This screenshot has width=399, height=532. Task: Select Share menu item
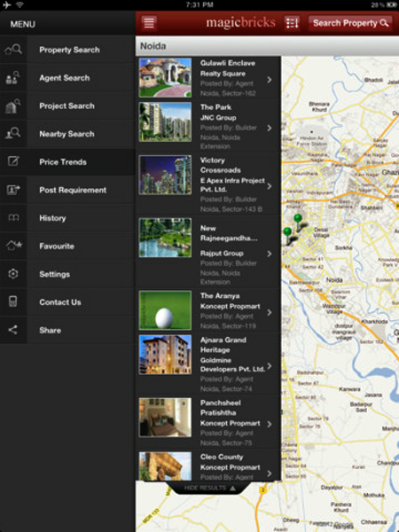coord(67,330)
